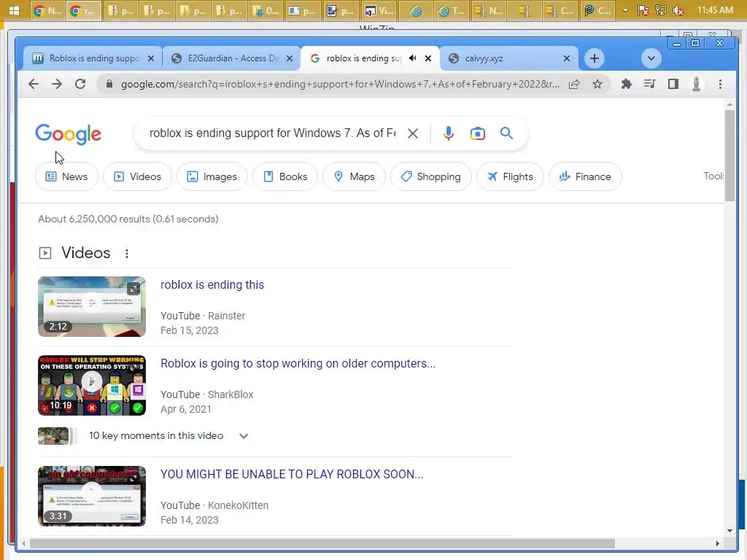The height and width of the screenshot is (560, 747).
Task: Open the tab search dropdown
Action: click(651, 58)
